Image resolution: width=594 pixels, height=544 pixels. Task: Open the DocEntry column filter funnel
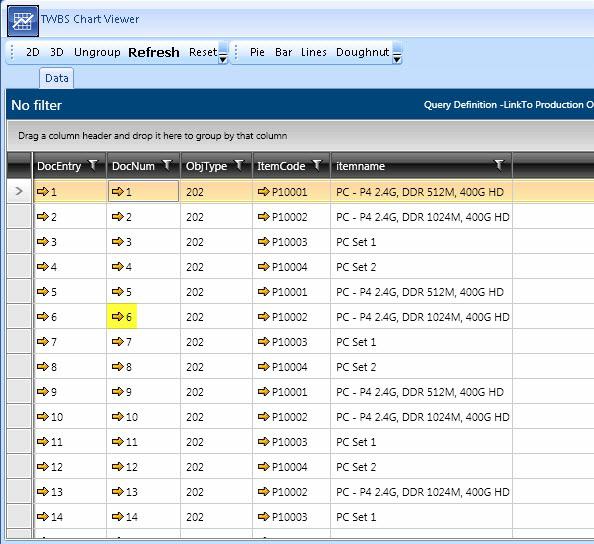tap(93, 165)
